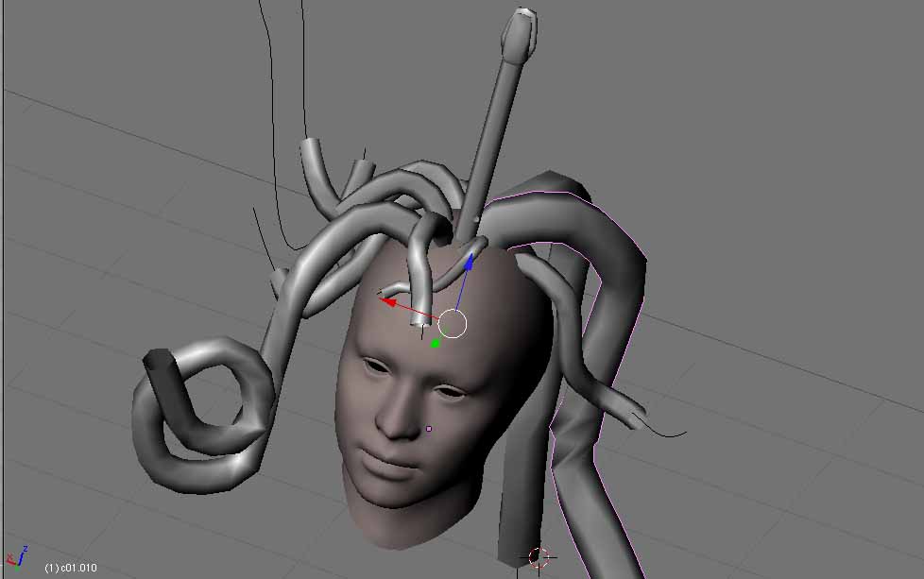This screenshot has width=924, height=579.
Task: Click the object name label c01.010
Action: pos(71,568)
